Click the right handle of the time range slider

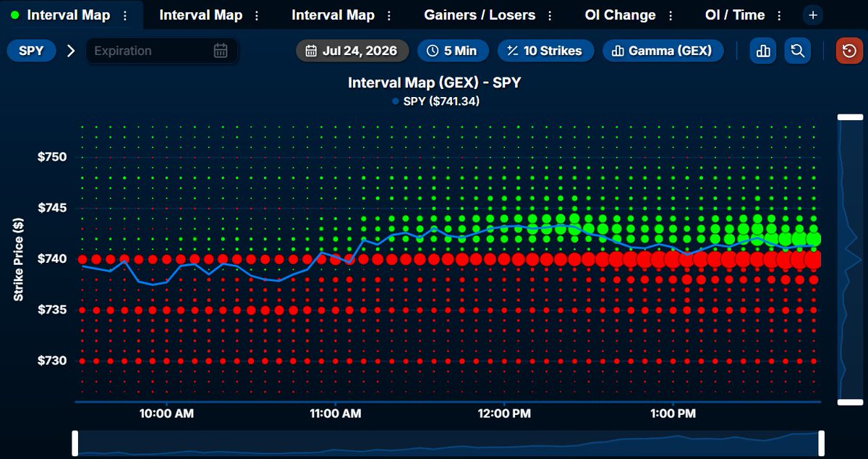pos(822,443)
